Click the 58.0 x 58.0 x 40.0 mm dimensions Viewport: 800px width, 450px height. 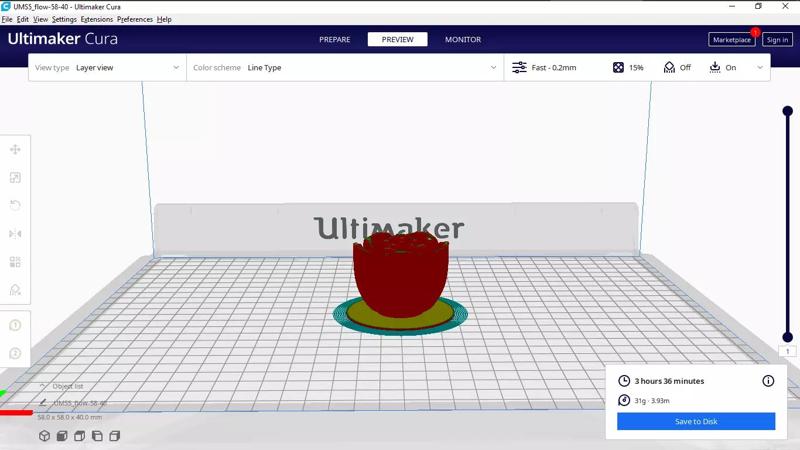pyautogui.click(x=69, y=417)
